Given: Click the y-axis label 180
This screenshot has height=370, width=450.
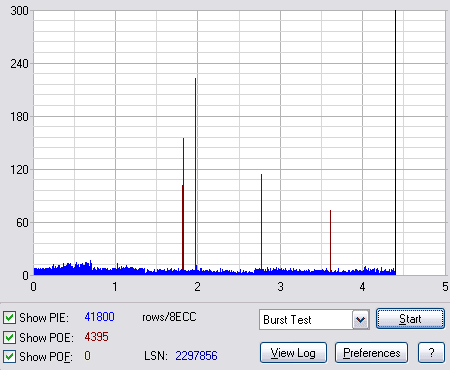Looking at the screenshot, I should [19, 117].
